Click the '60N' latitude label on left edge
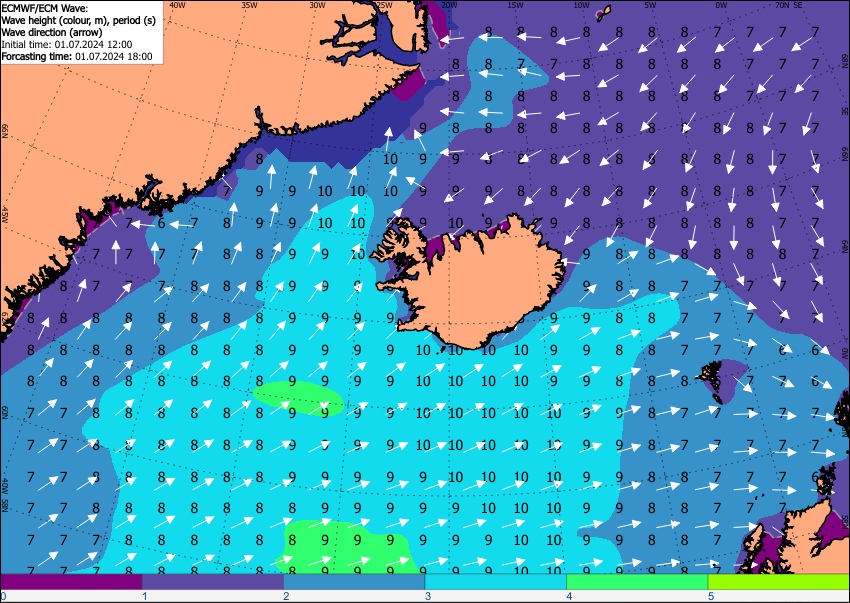850x603 pixels. click(4, 413)
